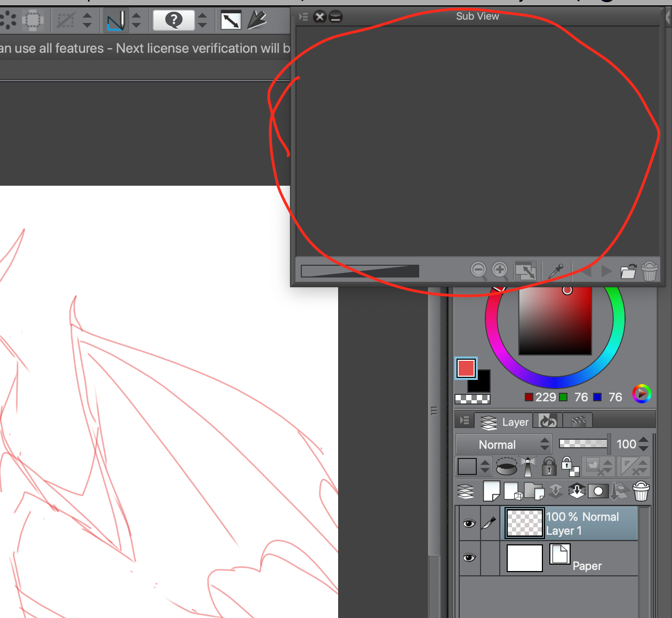Transfer to the lower layer
Viewport: 672px width, 618px height.
[x=556, y=491]
